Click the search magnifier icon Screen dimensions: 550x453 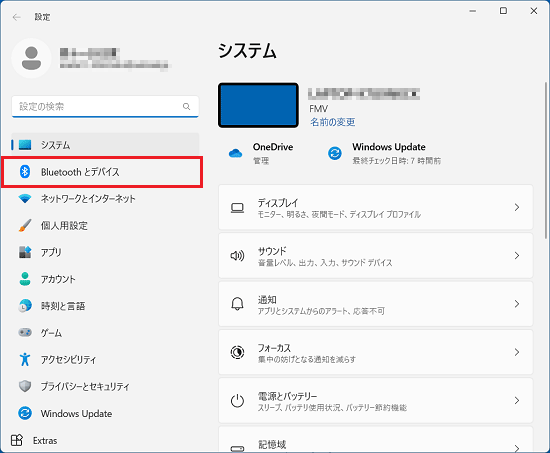pos(187,106)
